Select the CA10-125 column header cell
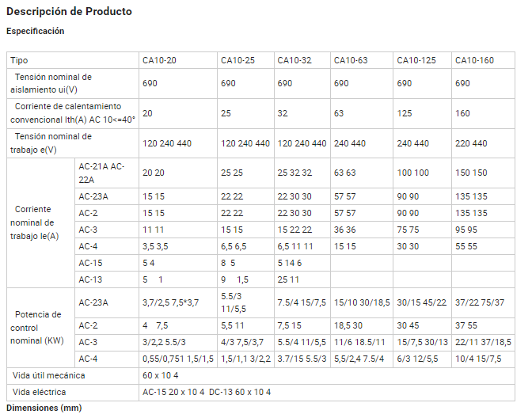The image size is (532, 418). 423,60
